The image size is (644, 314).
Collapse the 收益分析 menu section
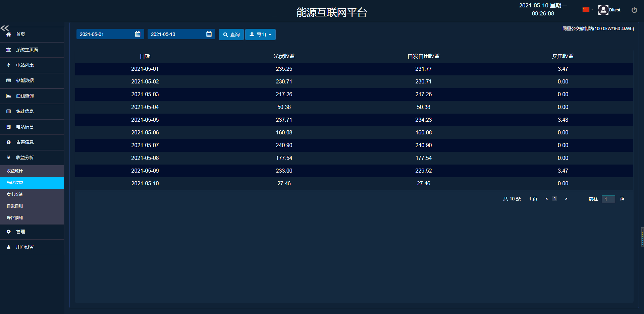tap(25, 158)
